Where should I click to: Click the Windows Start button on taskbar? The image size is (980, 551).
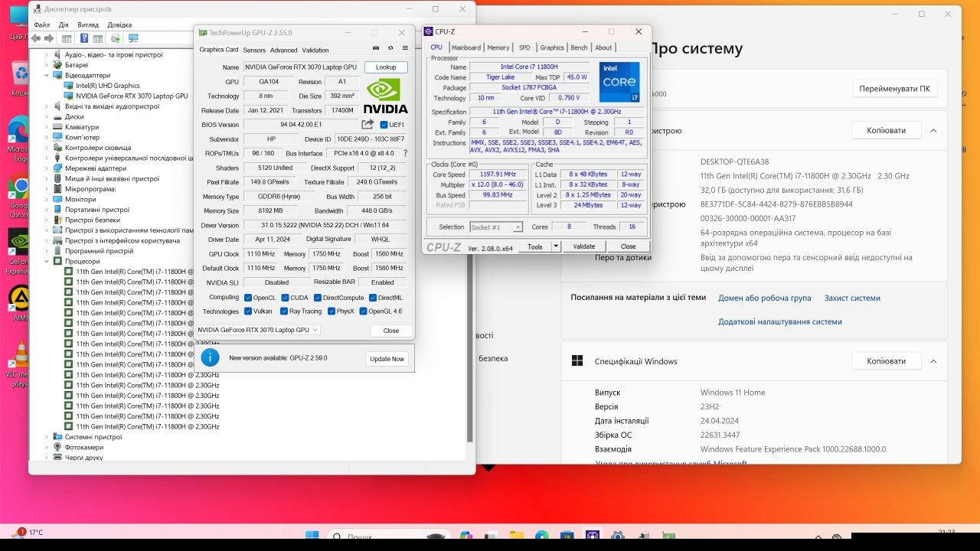coord(312,535)
